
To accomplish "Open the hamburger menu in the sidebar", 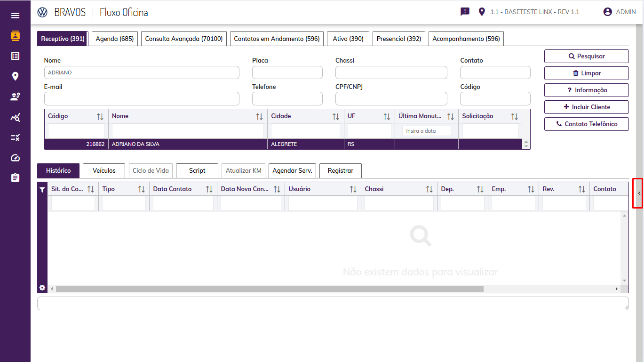I will (15, 16).
